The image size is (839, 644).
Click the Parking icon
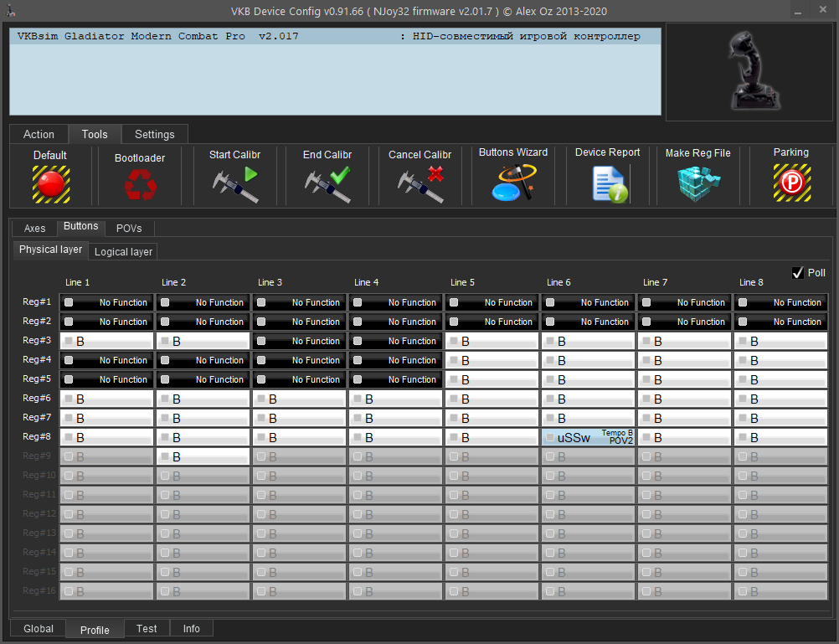coord(792,183)
